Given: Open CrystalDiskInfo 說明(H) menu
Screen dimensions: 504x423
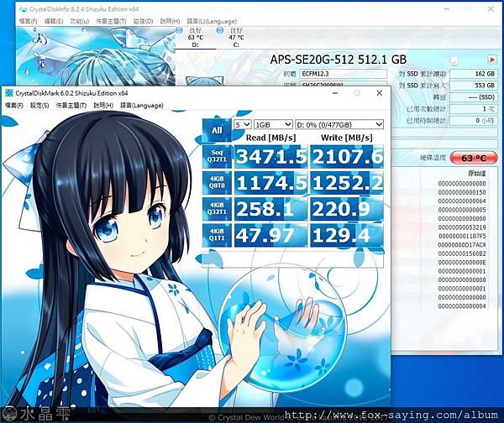Looking at the screenshot, I should point(170,22).
